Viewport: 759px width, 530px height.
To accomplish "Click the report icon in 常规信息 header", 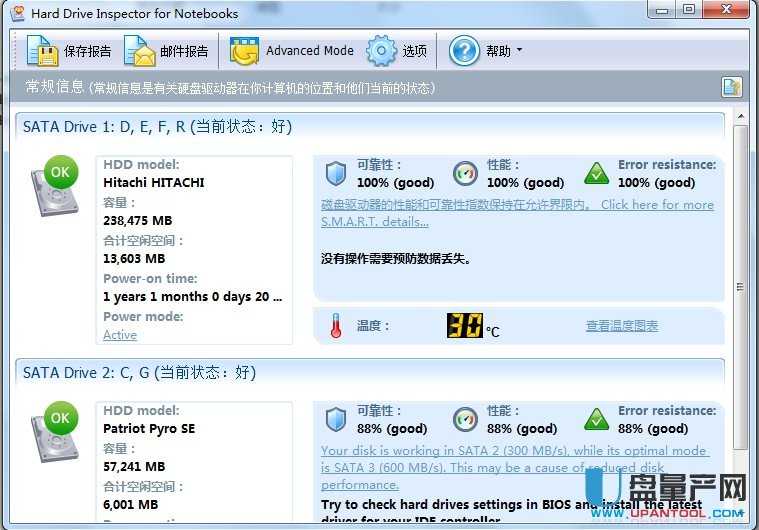I will coord(732,87).
